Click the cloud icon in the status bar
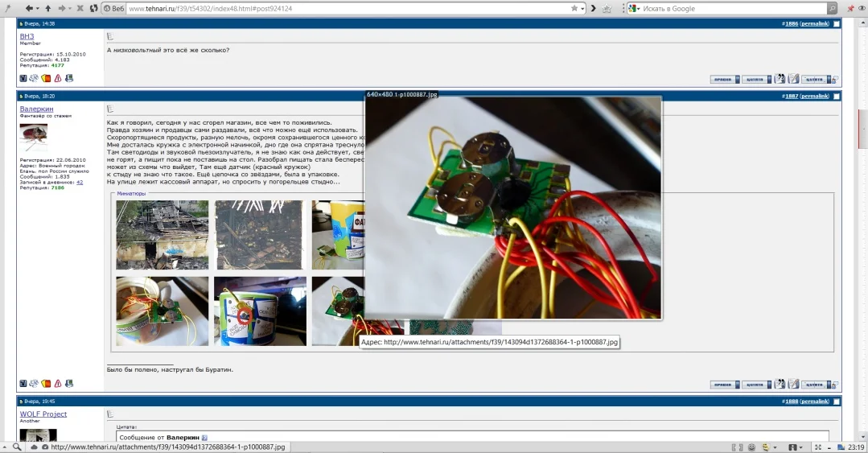The image size is (868, 453). click(x=35, y=447)
